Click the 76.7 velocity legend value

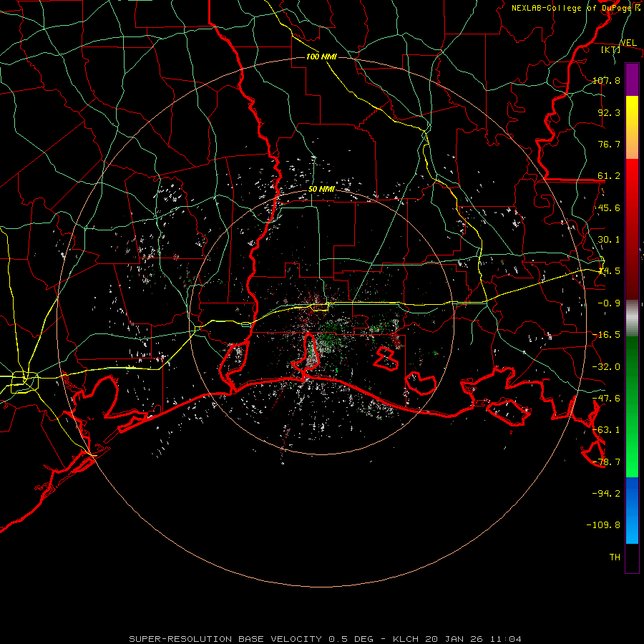click(609, 144)
